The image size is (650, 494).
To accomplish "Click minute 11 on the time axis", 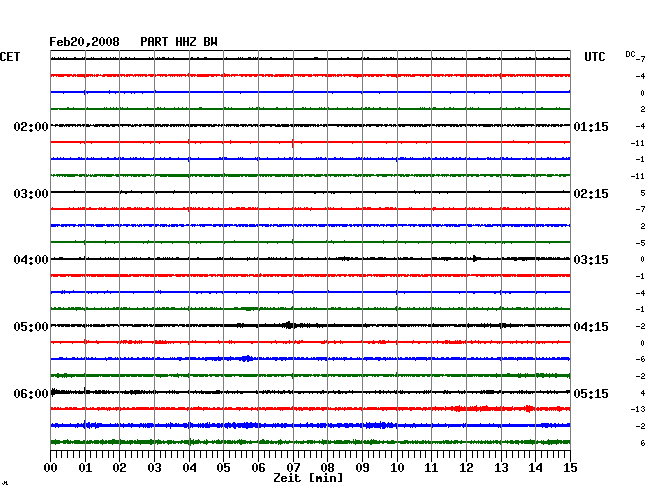I will point(431,467).
